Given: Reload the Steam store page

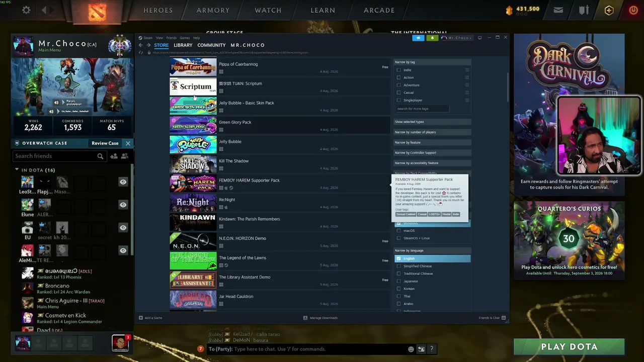Looking at the screenshot, I should pos(141,52).
